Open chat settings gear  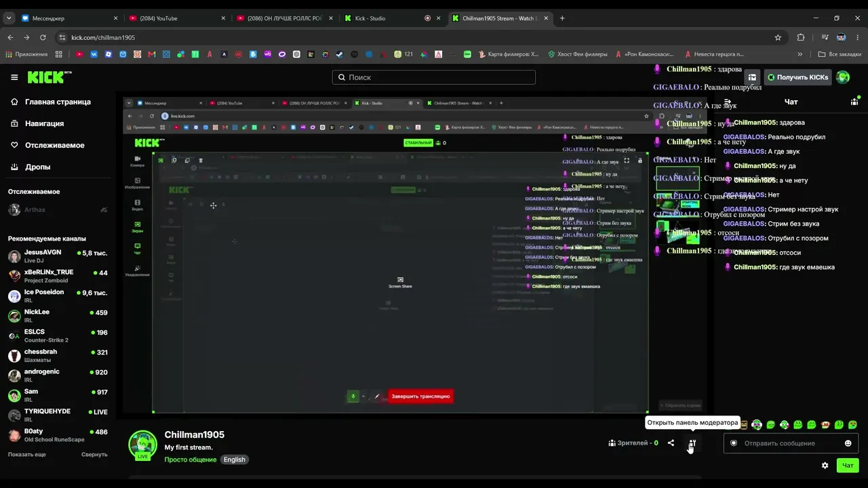[x=825, y=466]
